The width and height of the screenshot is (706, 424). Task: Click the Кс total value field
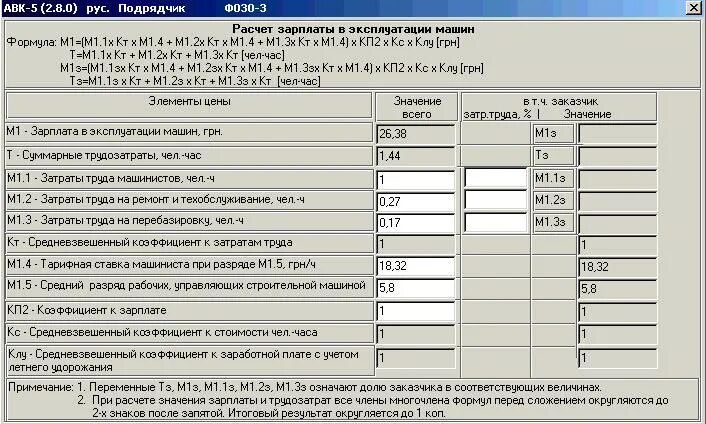click(x=416, y=334)
